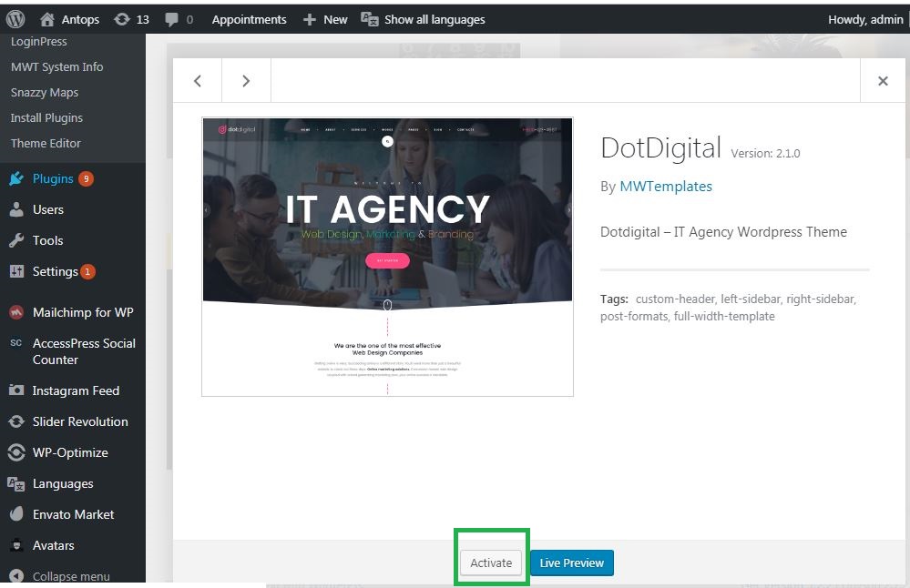Launch Live Preview of the theme
Image resolution: width=910 pixels, height=588 pixels.
click(x=572, y=563)
